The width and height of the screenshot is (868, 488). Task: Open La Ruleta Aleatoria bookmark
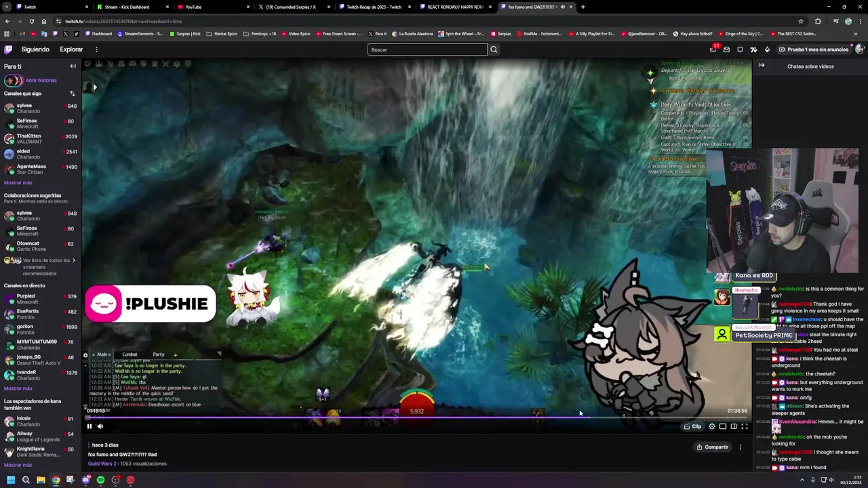(x=412, y=33)
